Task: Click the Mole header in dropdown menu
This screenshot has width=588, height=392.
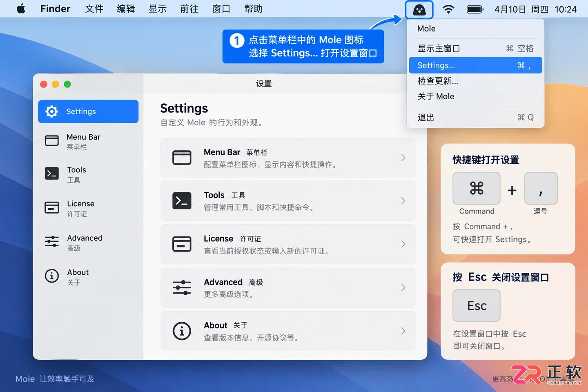Action: pos(426,29)
